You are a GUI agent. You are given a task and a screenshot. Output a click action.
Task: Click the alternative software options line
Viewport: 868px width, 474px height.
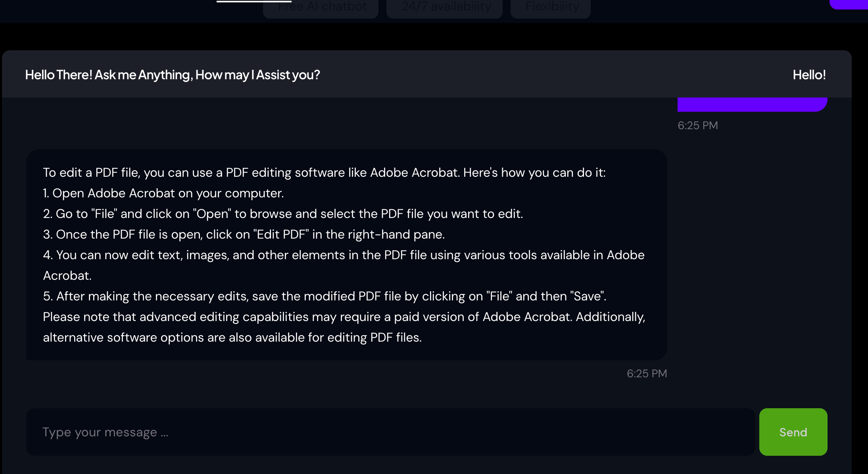(232, 337)
